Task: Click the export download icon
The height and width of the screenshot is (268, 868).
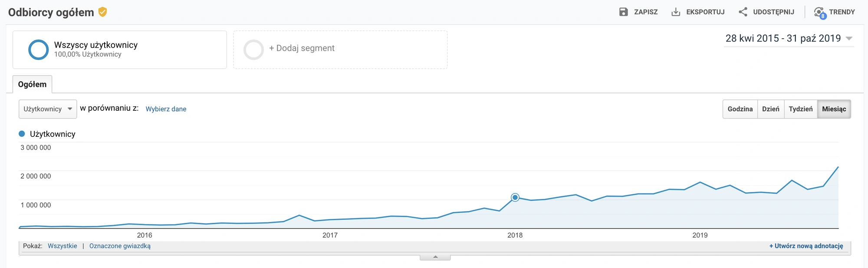Action: pyautogui.click(x=676, y=12)
